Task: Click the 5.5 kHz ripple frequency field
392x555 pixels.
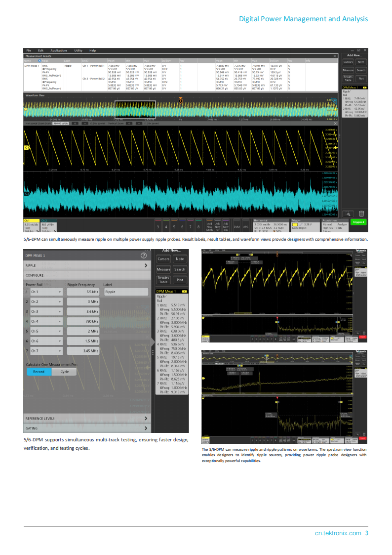Action: [x=83, y=292]
